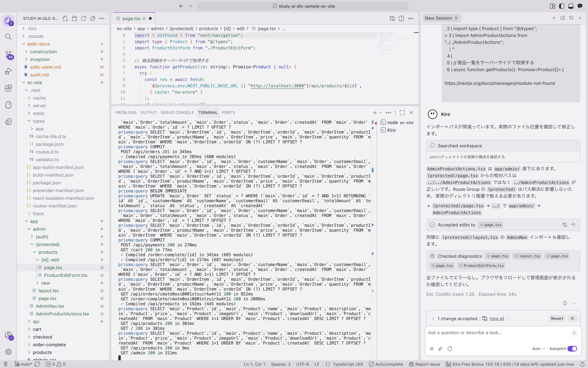Click the title bar search box
The image size is (588, 368).
tap(303, 6)
